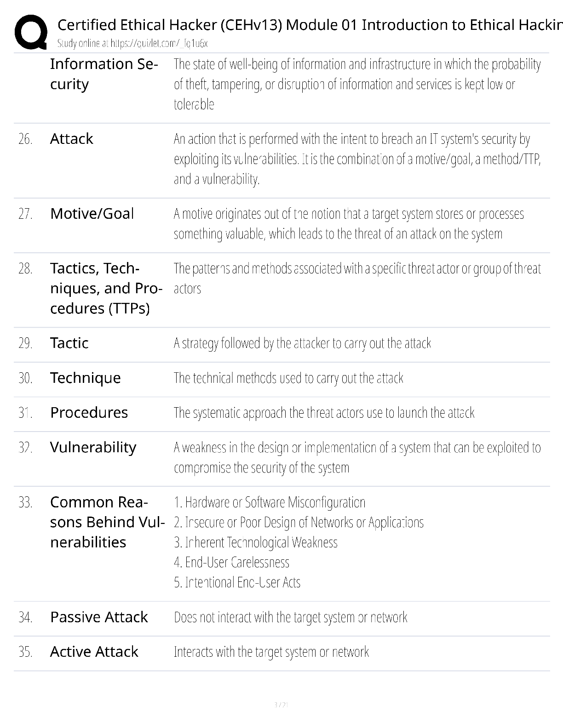The image size is (563, 728).
Task: Open the quizlet.com study link
Action: point(132,43)
